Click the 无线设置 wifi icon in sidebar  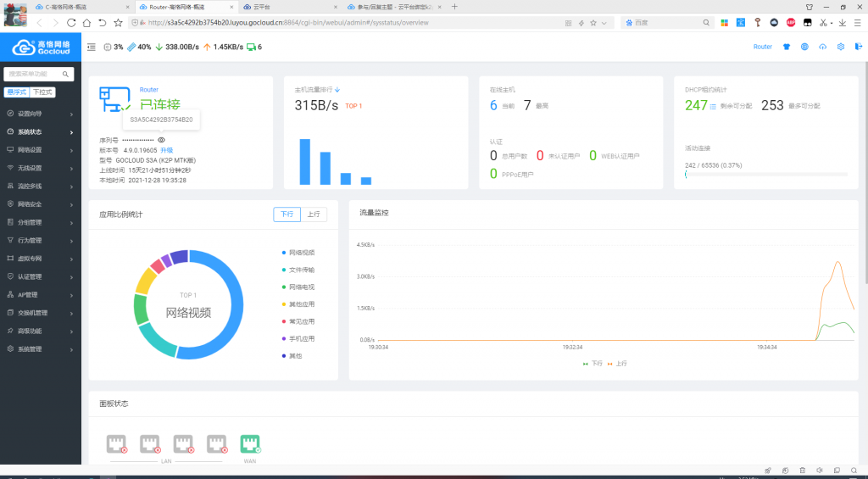(10, 168)
